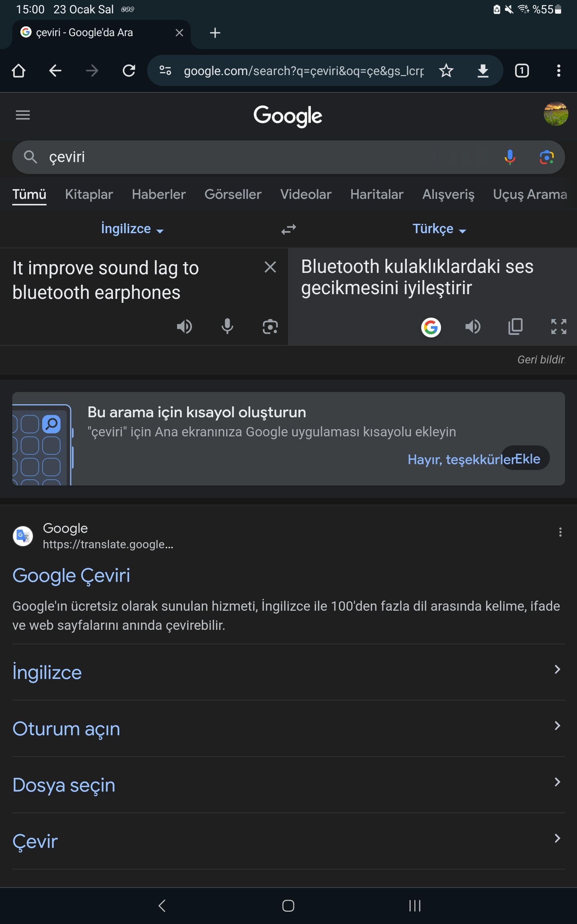Expand the translation to fullscreen

(558, 326)
